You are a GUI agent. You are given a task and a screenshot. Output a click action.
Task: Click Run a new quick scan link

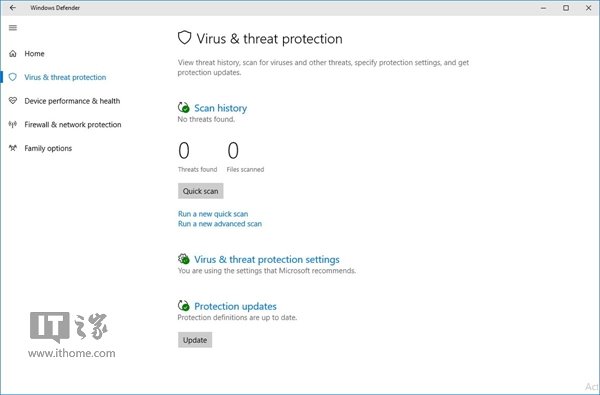click(213, 214)
